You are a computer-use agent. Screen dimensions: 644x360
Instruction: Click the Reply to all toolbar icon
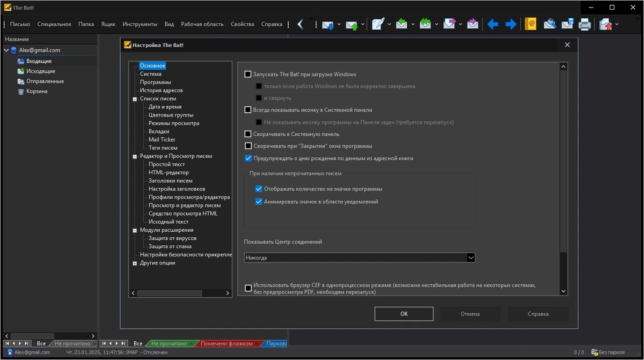coord(426,24)
